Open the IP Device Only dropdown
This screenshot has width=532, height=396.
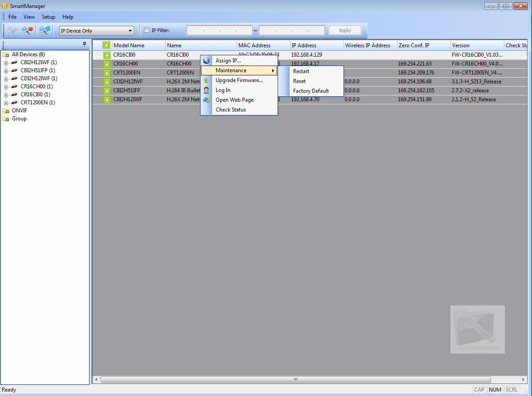[97, 31]
